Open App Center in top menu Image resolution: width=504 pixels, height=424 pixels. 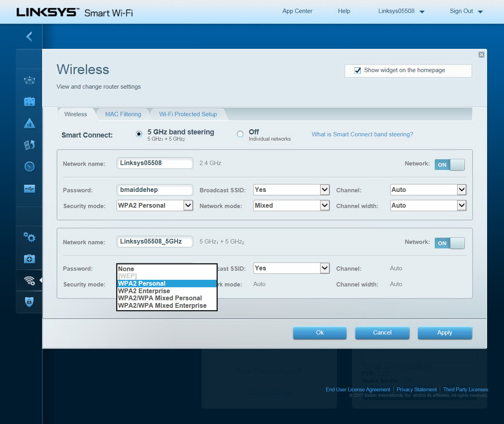click(x=297, y=11)
